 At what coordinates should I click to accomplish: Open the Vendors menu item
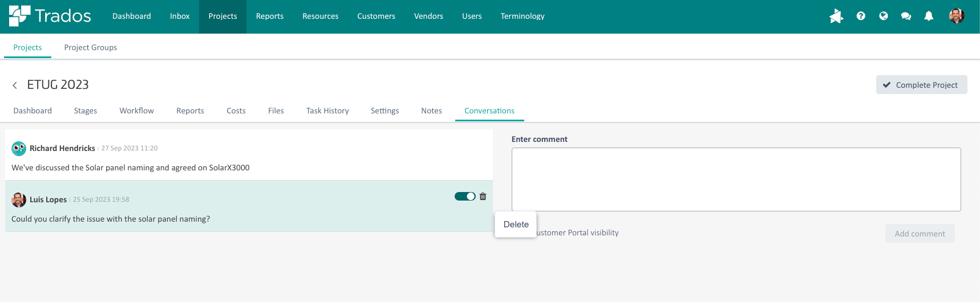pyautogui.click(x=428, y=16)
